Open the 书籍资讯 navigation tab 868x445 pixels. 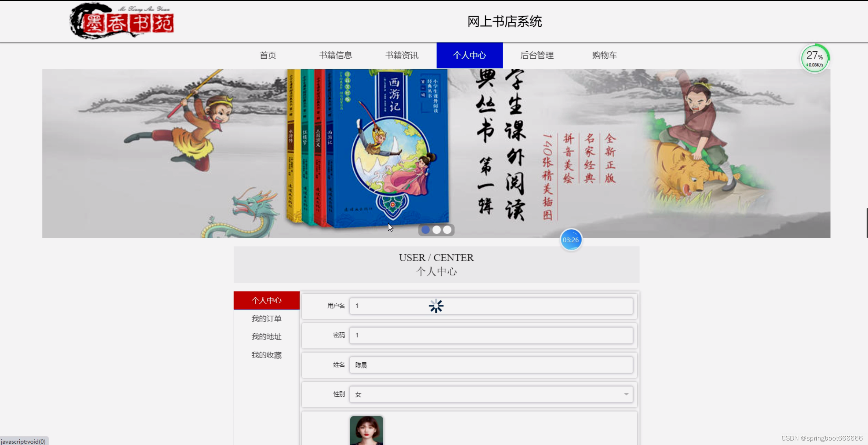coord(402,55)
